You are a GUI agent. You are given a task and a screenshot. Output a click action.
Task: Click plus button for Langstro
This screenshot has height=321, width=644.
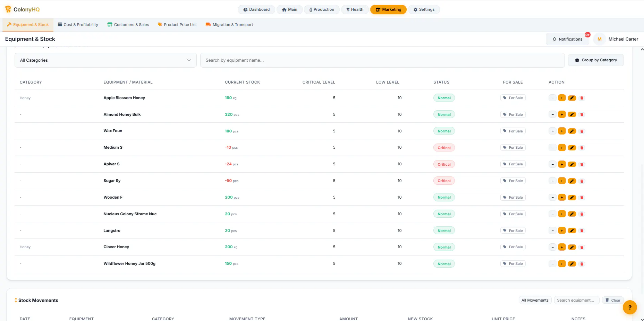(x=562, y=231)
